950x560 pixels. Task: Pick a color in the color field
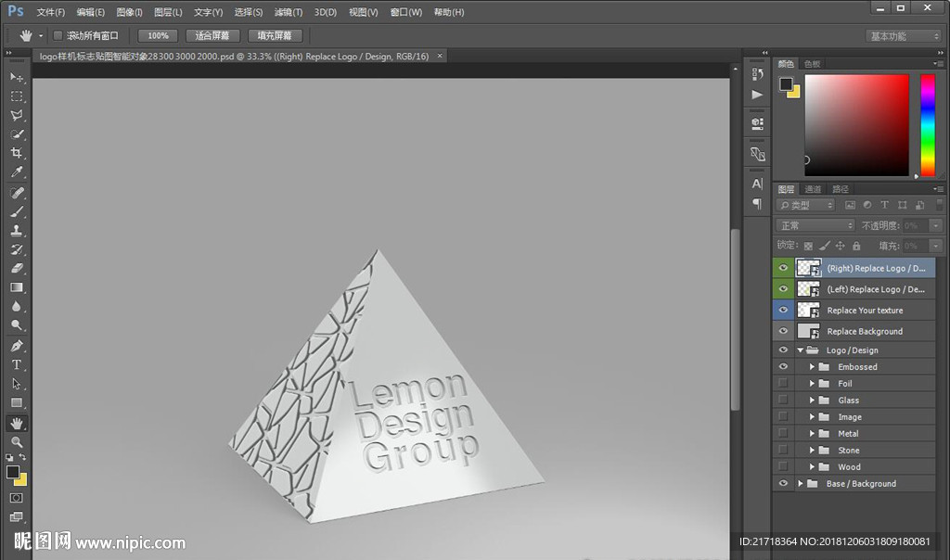(x=856, y=125)
